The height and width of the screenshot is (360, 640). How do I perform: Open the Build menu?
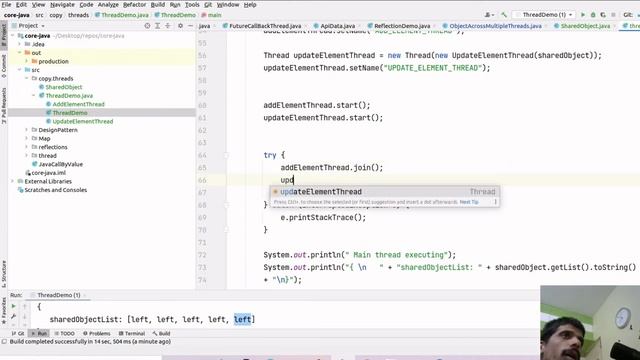(x=158, y=4)
